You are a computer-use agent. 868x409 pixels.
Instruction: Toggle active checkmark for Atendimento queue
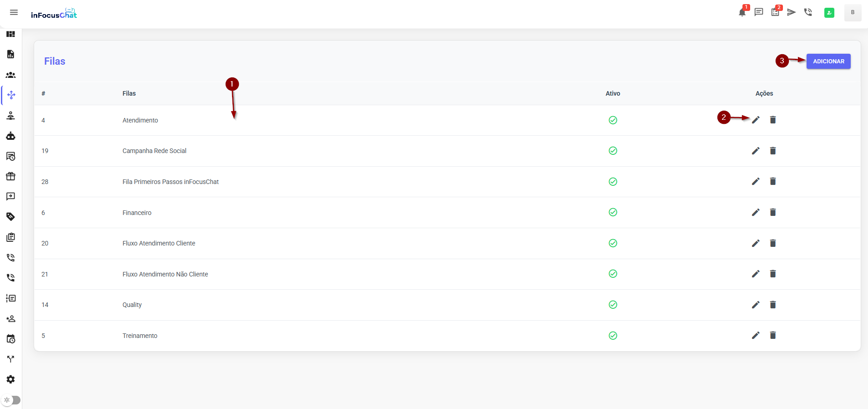(613, 120)
